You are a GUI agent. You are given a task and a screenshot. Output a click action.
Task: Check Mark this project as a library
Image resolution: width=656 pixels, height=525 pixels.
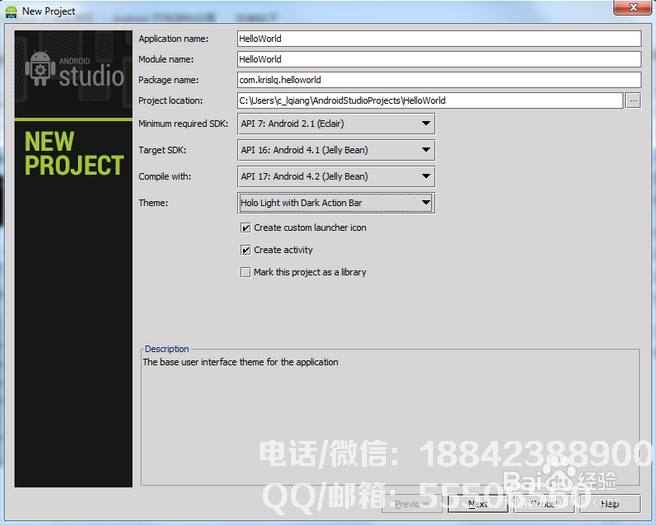click(x=246, y=272)
